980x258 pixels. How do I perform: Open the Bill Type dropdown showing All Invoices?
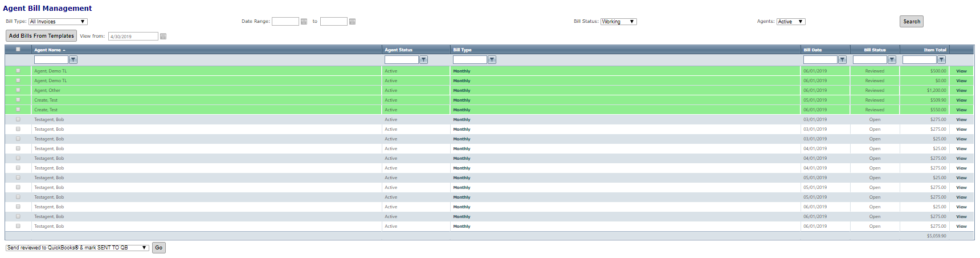(x=58, y=22)
